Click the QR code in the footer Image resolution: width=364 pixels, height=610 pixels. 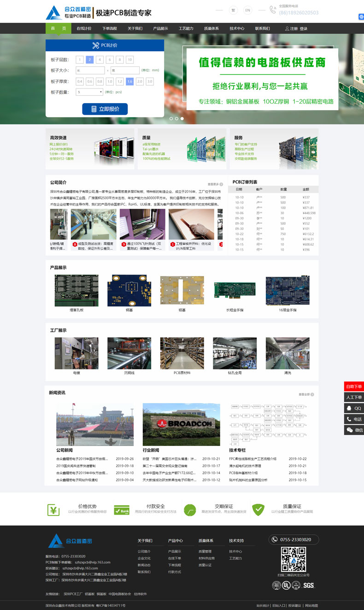(x=294, y=559)
